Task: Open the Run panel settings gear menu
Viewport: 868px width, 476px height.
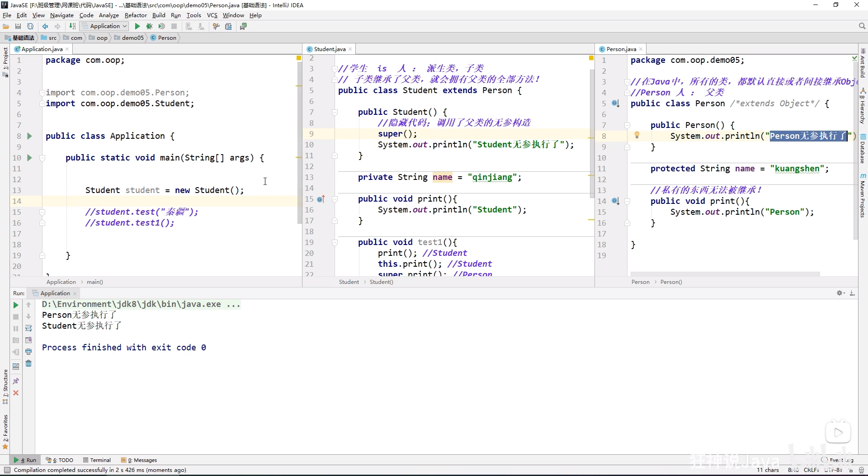Action: click(x=840, y=293)
